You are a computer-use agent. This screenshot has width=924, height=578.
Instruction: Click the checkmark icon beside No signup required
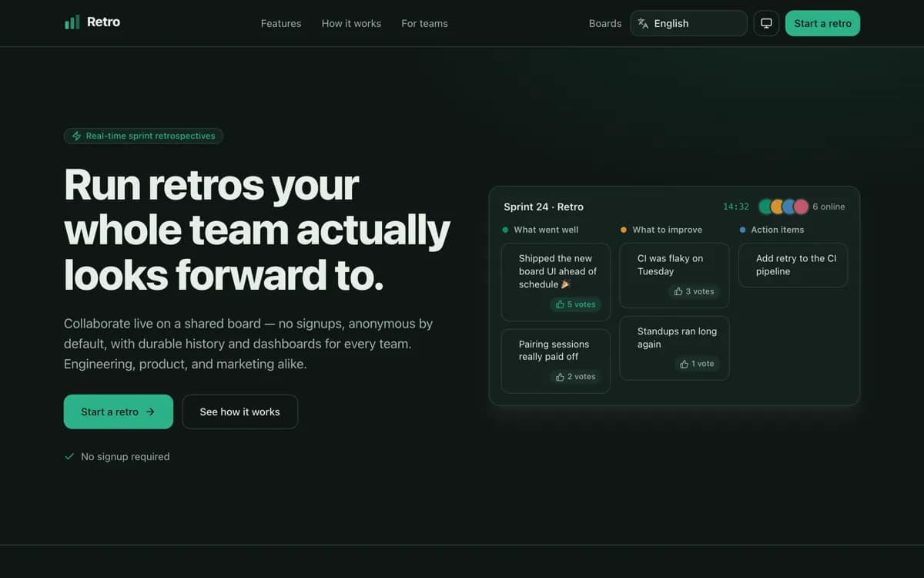click(x=69, y=456)
